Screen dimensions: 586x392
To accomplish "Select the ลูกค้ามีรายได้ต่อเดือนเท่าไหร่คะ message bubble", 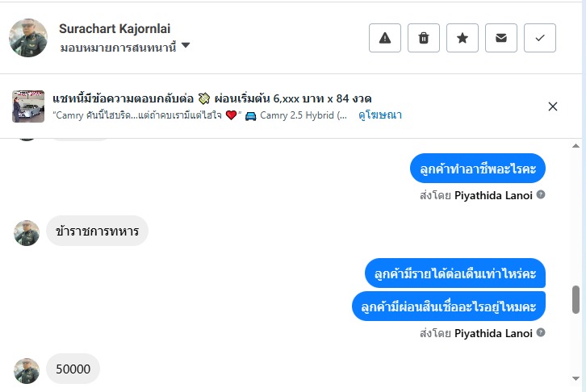I will click(x=455, y=274).
